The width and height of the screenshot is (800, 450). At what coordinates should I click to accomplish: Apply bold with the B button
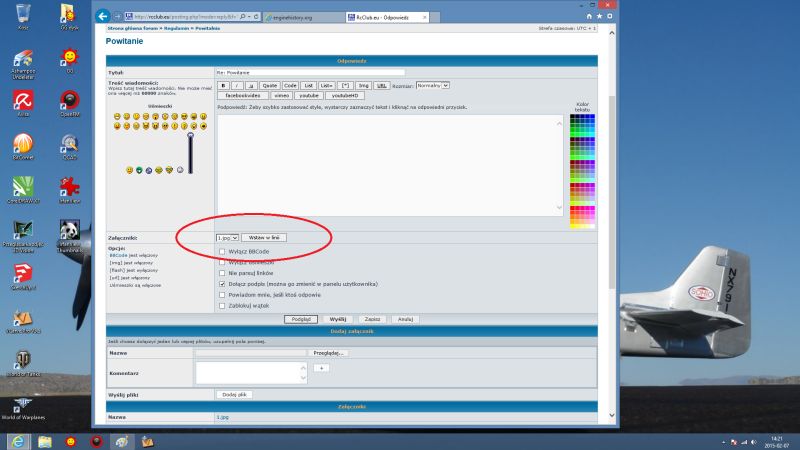click(x=223, y=86)
